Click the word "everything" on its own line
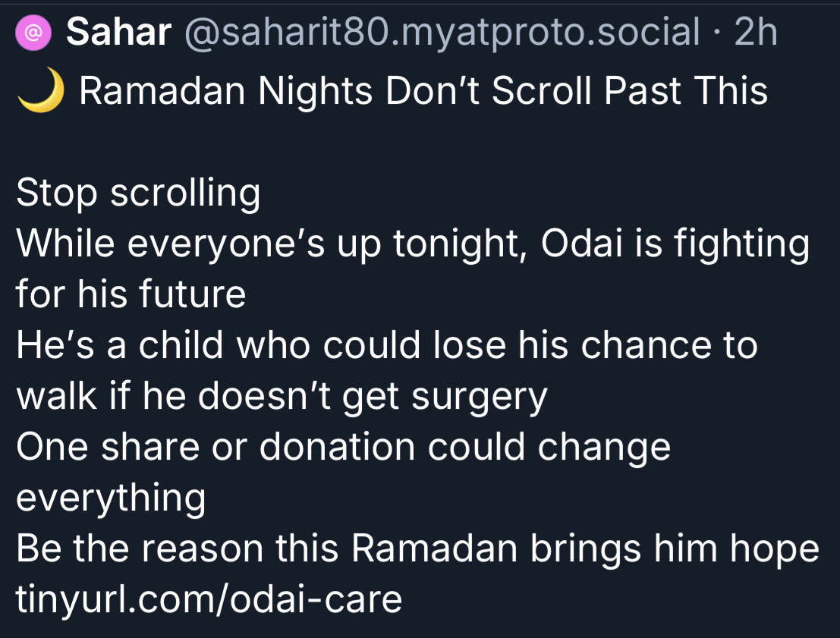The image size is (840, 638). (x=111, y=498)
